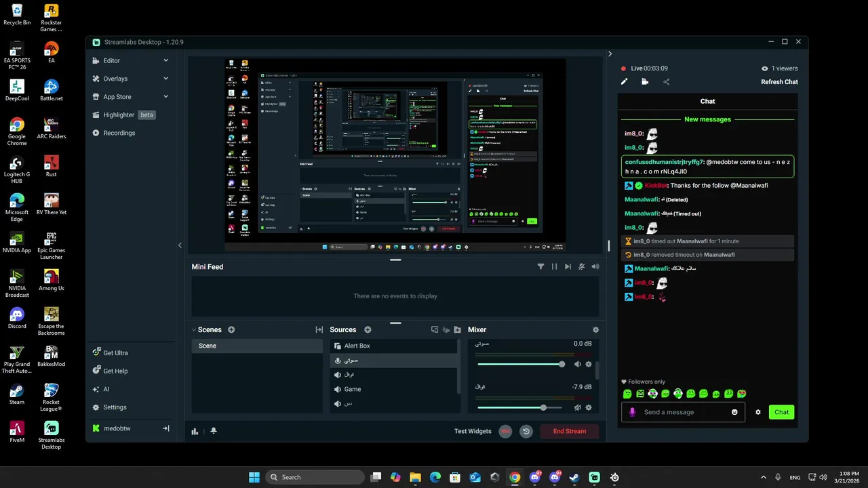Image resolution: width=868 pixels, height=488 pixels.
Task: Open the audio settings gear for the 0.0 dB mixer channel
Action: 589,364
